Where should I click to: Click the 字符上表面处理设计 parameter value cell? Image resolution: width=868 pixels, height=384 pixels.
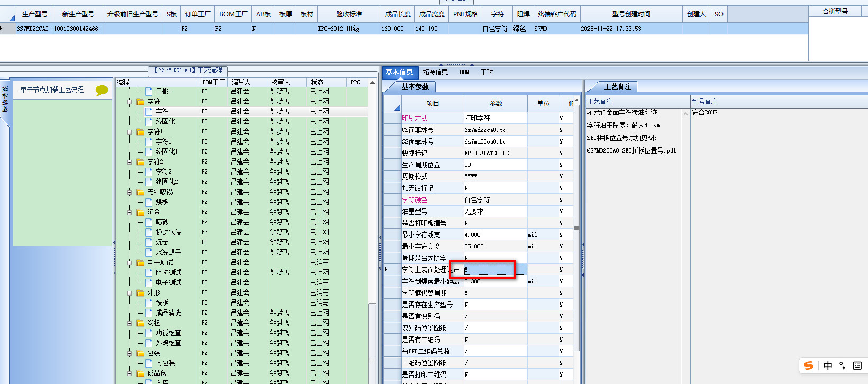[x=495, y=270]
